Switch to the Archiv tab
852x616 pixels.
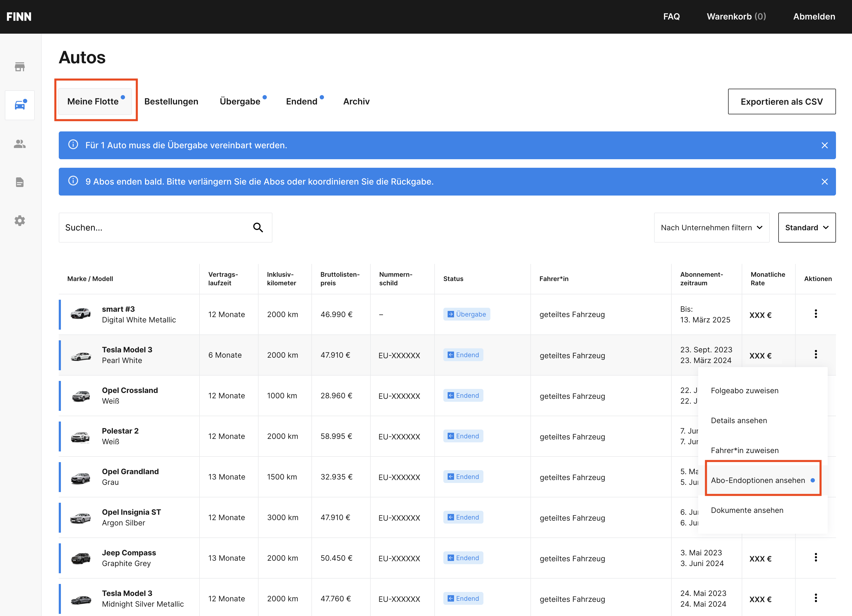pyautogui.click(x=357, y=102)
